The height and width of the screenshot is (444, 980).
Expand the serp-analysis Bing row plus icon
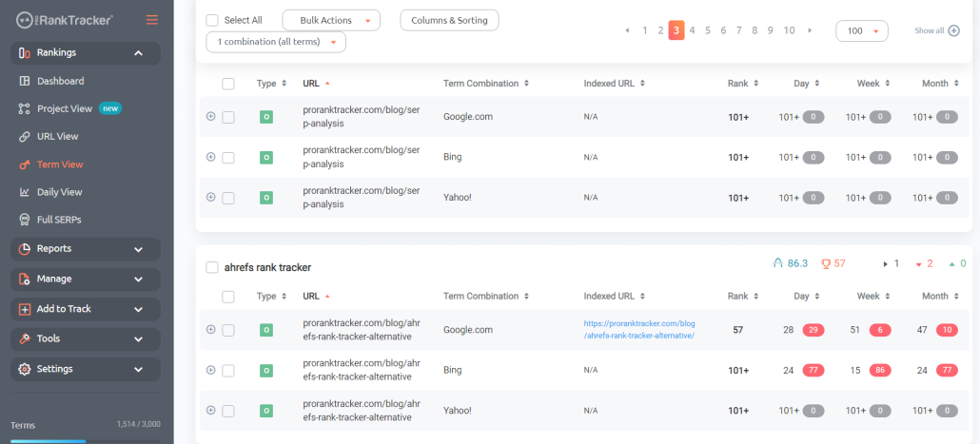pos(210,157)
